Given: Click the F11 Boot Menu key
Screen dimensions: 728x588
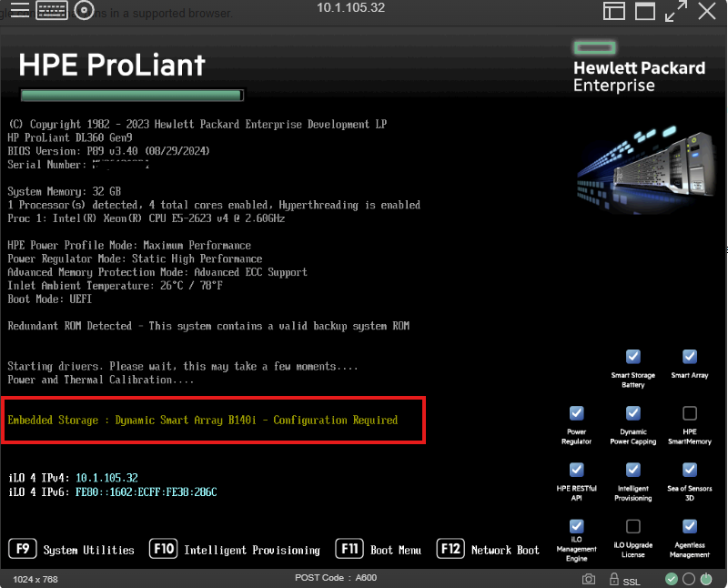Looking at the screenshot, I should [x=349, y=549].
